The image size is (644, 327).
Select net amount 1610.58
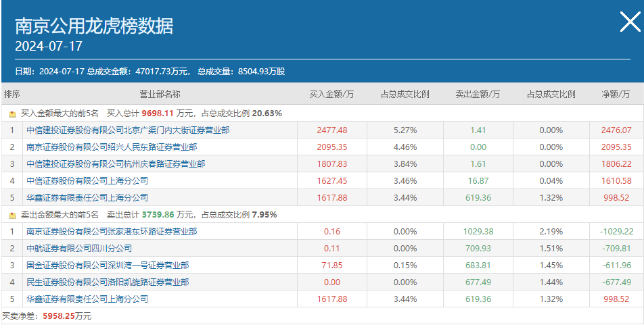(x=616, y=180)
